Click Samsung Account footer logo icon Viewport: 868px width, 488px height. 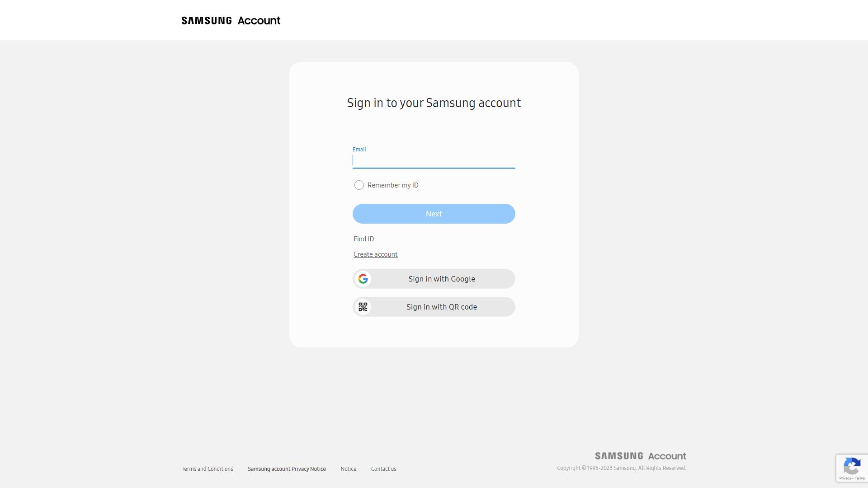[x=640, y=455]
